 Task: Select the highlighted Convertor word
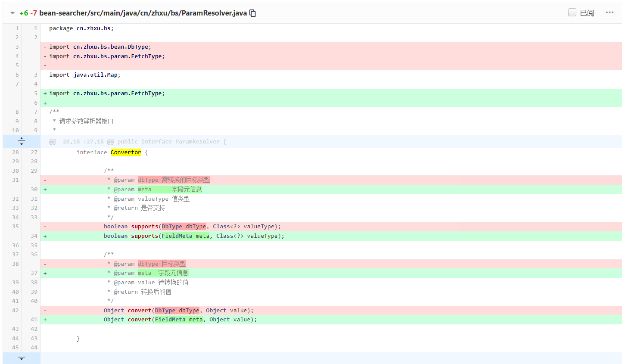pos(126,152)
